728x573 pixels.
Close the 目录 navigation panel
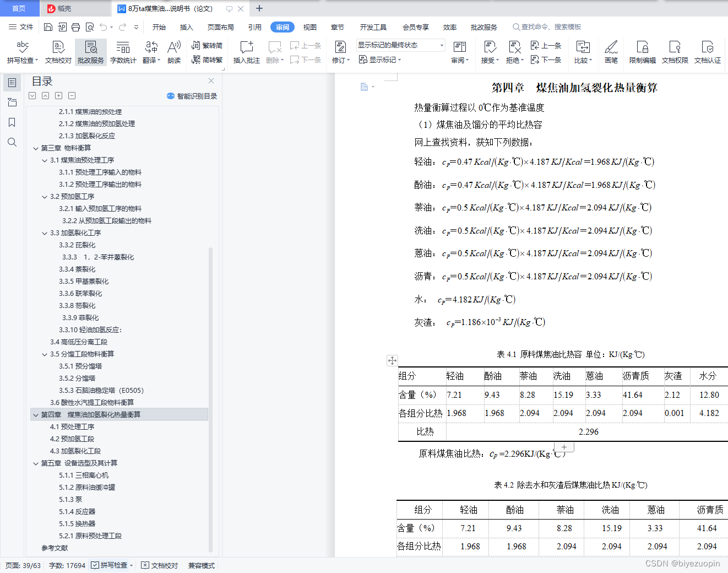point(211,81)
